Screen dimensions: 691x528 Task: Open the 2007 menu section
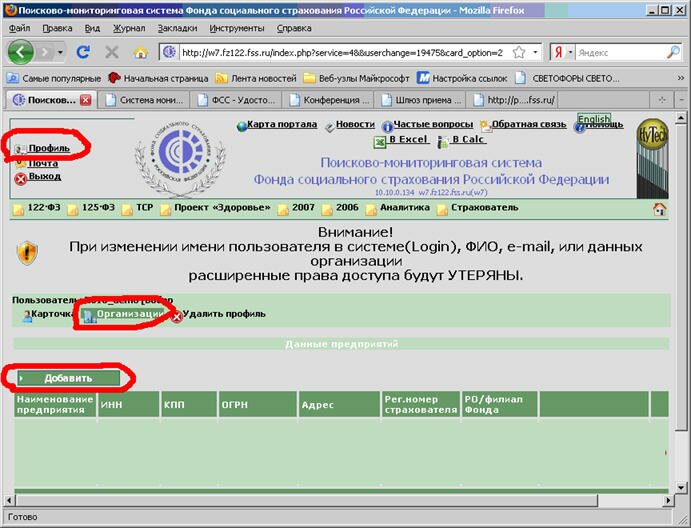coord(303,208)
